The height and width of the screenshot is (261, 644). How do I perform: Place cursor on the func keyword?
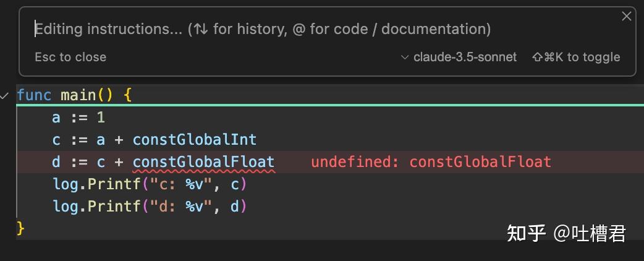point(34,95)
